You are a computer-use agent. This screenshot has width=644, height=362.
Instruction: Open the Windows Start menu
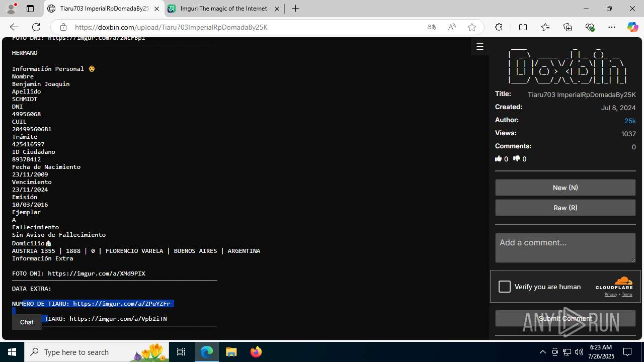point(12,352)
